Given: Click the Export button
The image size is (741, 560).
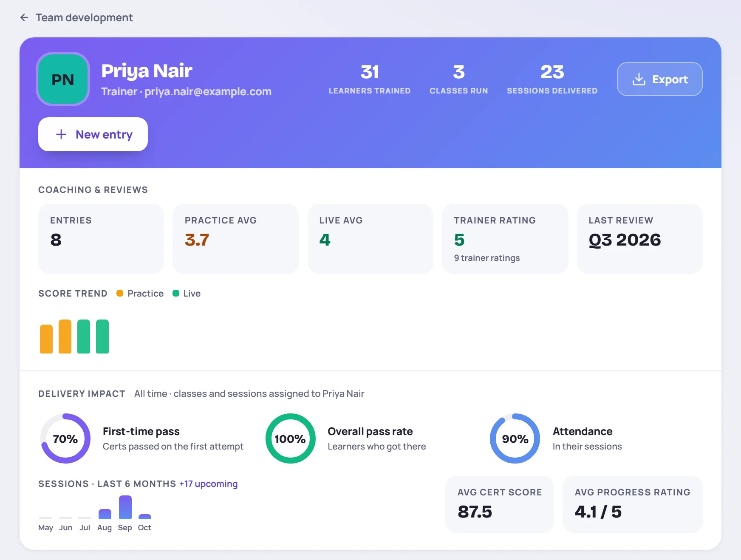Looking at the screenshot, I should [x=659, y=79].
